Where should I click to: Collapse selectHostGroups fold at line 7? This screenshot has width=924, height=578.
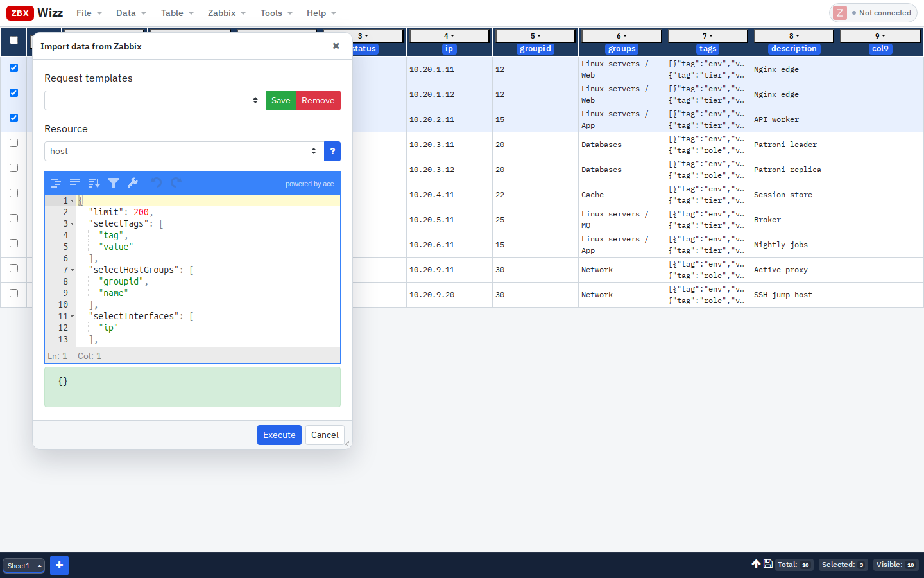tap(73, 270)
